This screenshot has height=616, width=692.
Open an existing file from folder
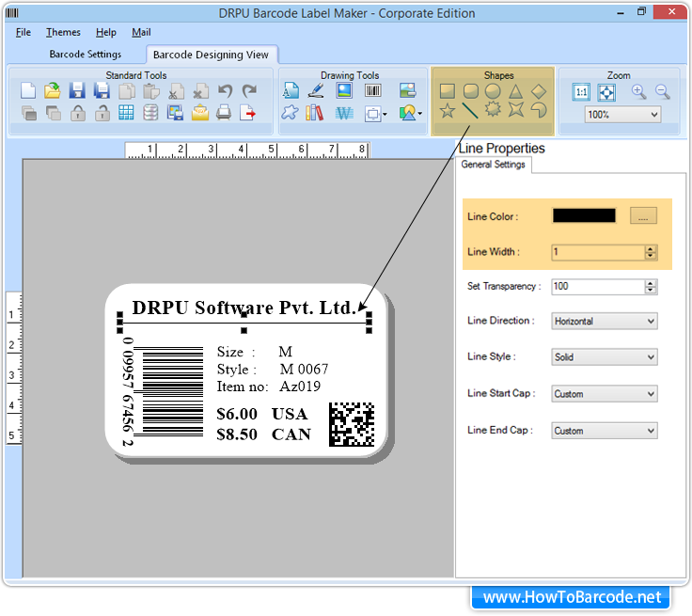53,91
